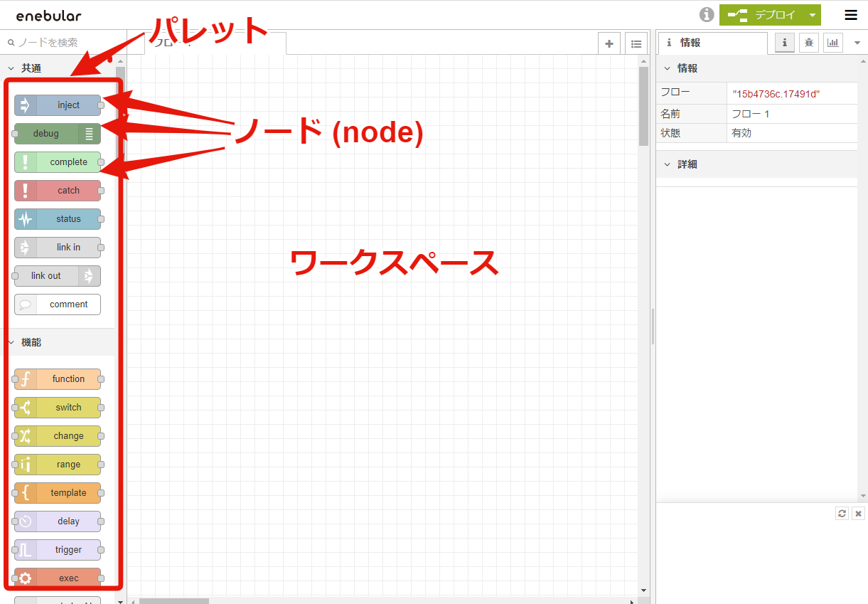Select the template node
The width and height of the screenshot is (868, 604).
pos(58,493)
